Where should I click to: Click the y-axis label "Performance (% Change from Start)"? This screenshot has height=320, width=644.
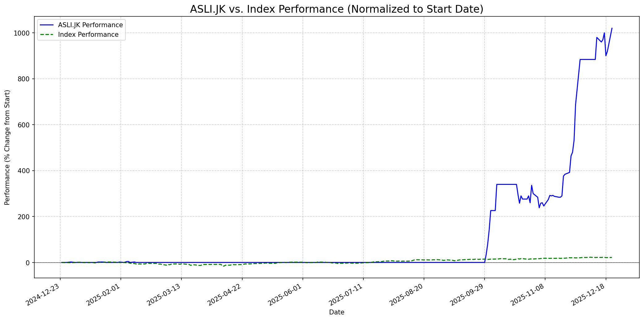tap(7, 147)
